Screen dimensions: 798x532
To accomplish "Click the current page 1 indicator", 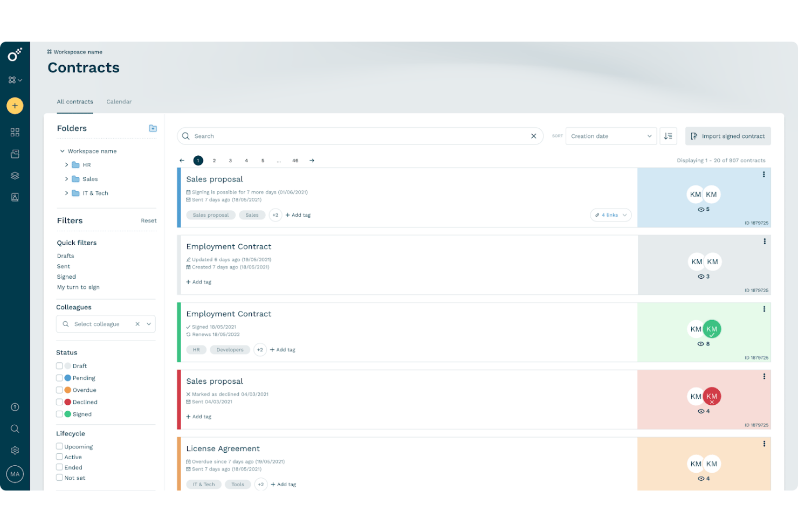I will 198,161.
